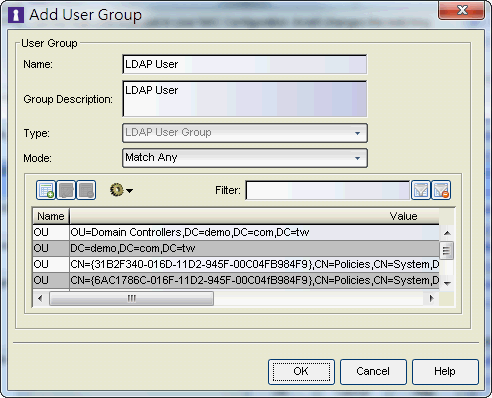The width and height of the screenshot is (492, 398).
Task: Click the Cancel button
Action: tap(373, 372)
